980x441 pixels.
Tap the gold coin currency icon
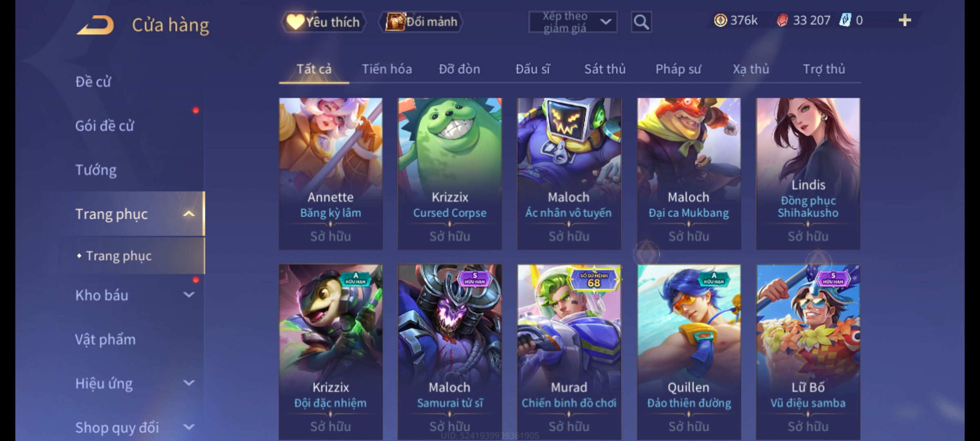pyautogui.click(x=720, y=20)
